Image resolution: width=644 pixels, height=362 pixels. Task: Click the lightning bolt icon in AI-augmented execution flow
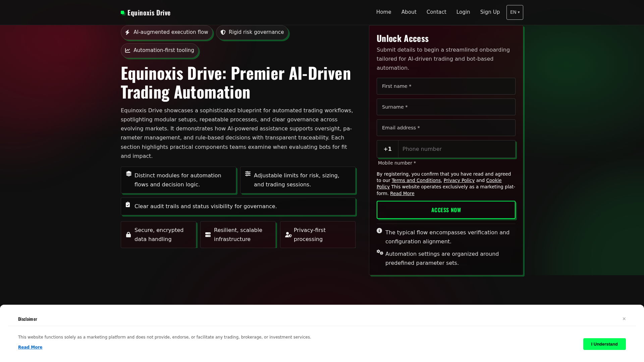point(127,32)
